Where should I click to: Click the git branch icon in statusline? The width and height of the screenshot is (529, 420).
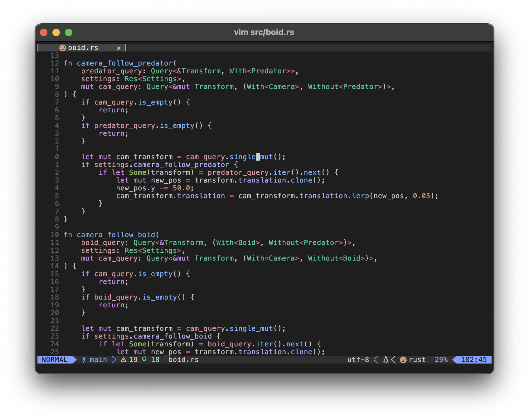(84, 360)
